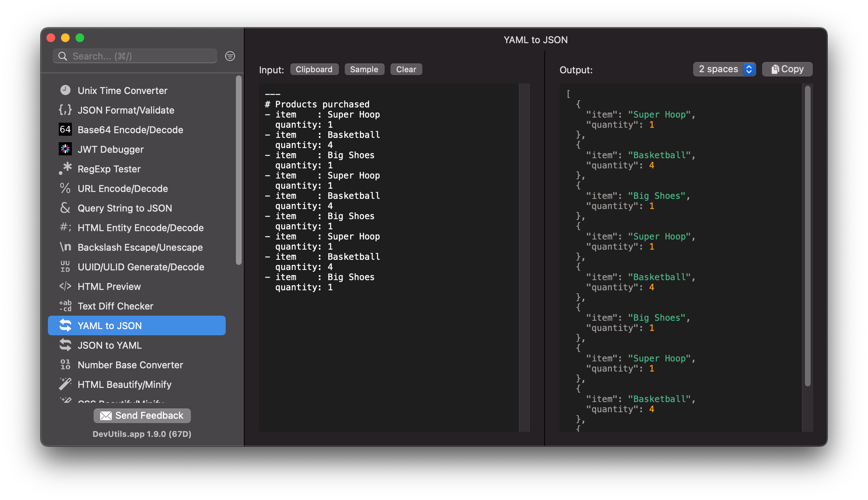This screenshot has height=500, width=868.
Task: Click the YAML to JSON converter icon
Action: click(x=65, y=325)
